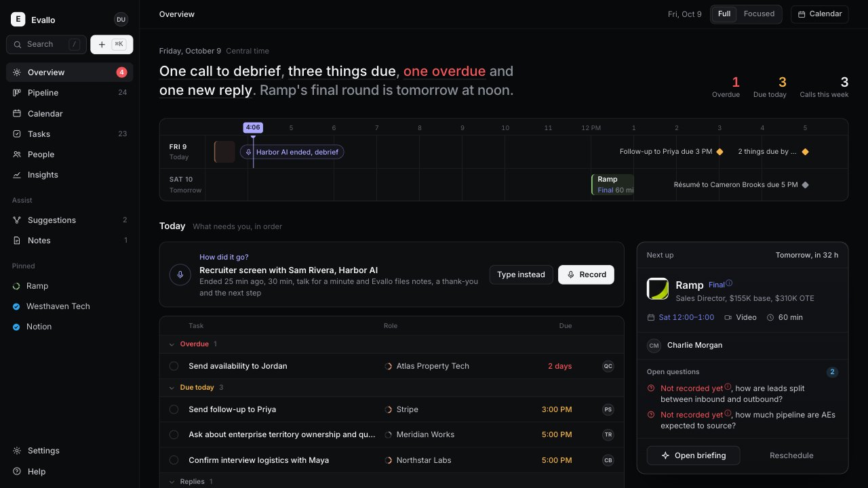The height and width of the screenshot is (488, 868).
Task: Check off Send follow-up to Priya
Action: click(174, 409)
